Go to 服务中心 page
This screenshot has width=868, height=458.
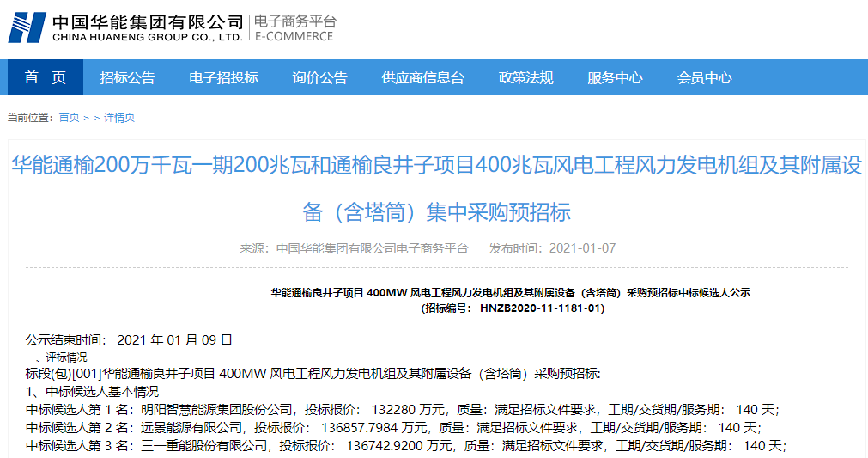tap(615, 77)
